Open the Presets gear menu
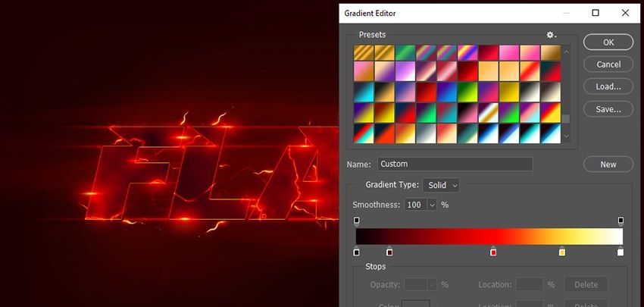The image size is (644, 307). point(551,35)
